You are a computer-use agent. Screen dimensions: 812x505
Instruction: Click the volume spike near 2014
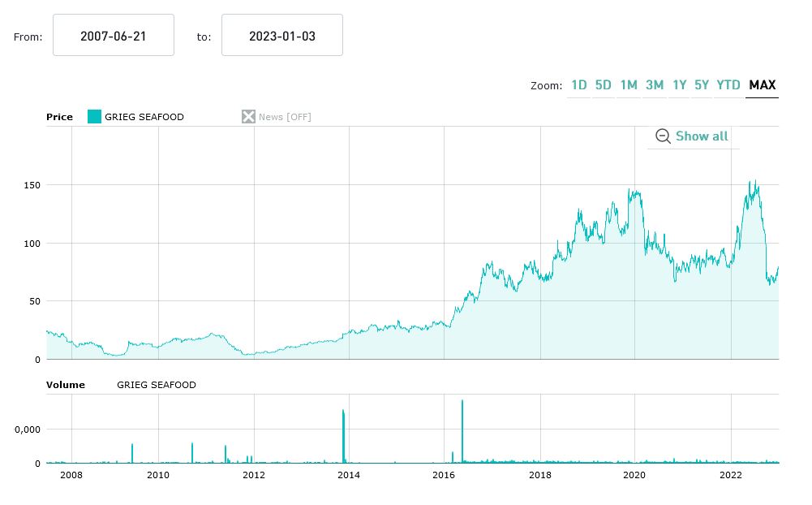pos(344,435)
